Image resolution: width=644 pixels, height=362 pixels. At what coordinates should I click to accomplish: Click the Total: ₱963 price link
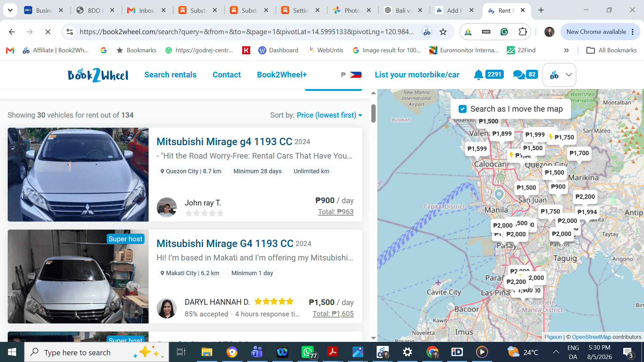[x=336, y=212]
